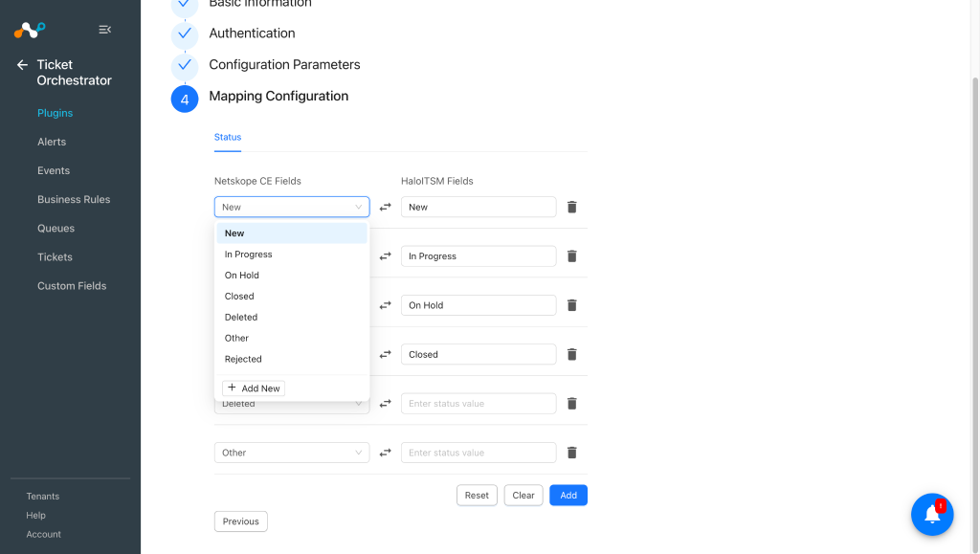980x554 pixels.
Task: Open Tickets in the sidebar
Action: coord(55,256)
